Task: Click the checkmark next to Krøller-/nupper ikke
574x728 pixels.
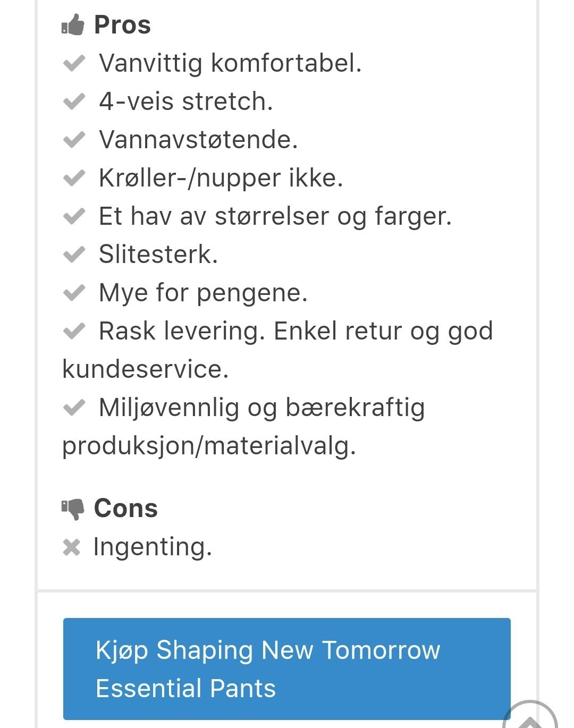Action: pyautogui.click(x=74, y=178)
